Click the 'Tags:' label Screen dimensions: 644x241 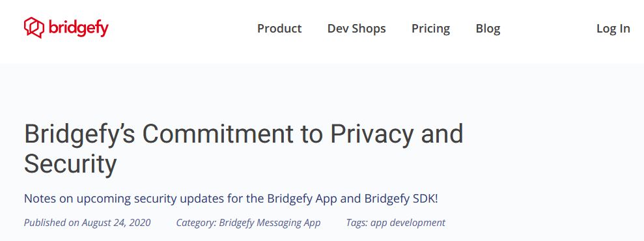pos(357,223)
